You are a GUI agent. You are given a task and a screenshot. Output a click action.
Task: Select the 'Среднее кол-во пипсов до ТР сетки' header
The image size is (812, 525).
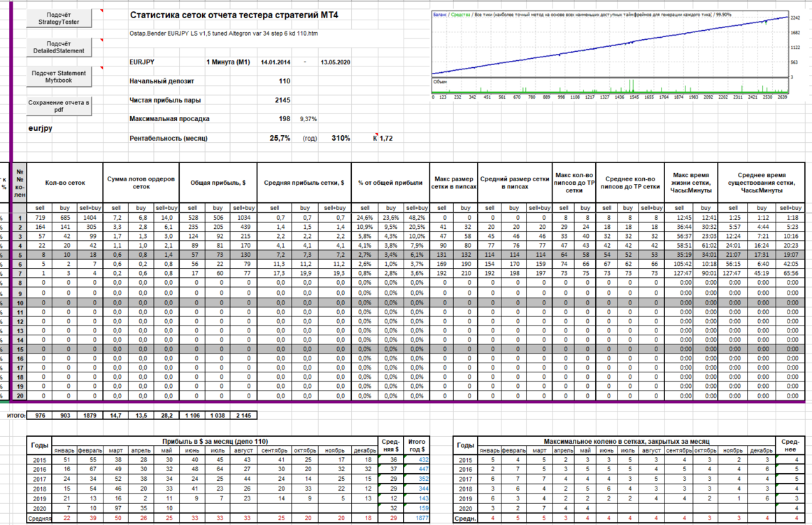point(630,183)
